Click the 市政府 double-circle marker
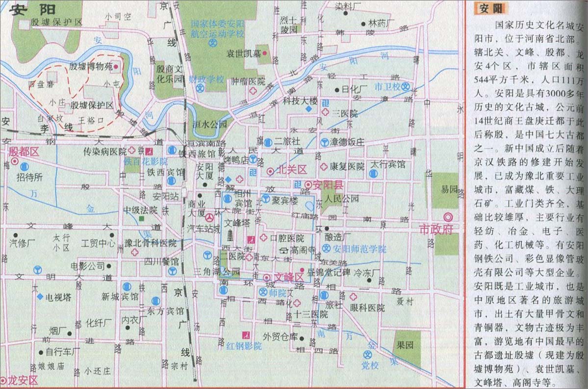588x389 pixels. pos(448,217)
